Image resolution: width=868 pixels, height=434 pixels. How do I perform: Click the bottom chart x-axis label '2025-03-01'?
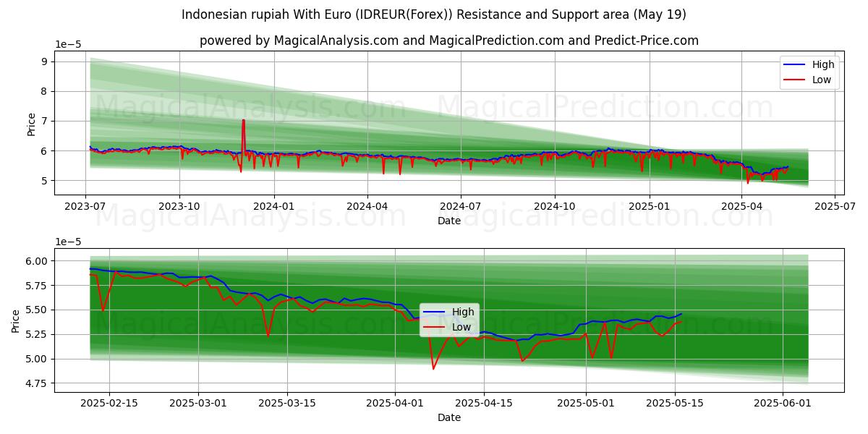click(198, 404)
